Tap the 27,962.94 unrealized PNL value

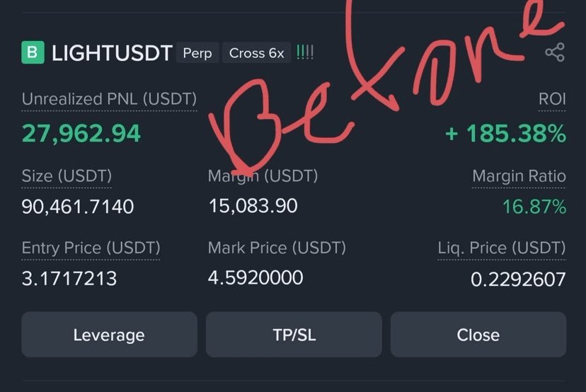point(81,133)
